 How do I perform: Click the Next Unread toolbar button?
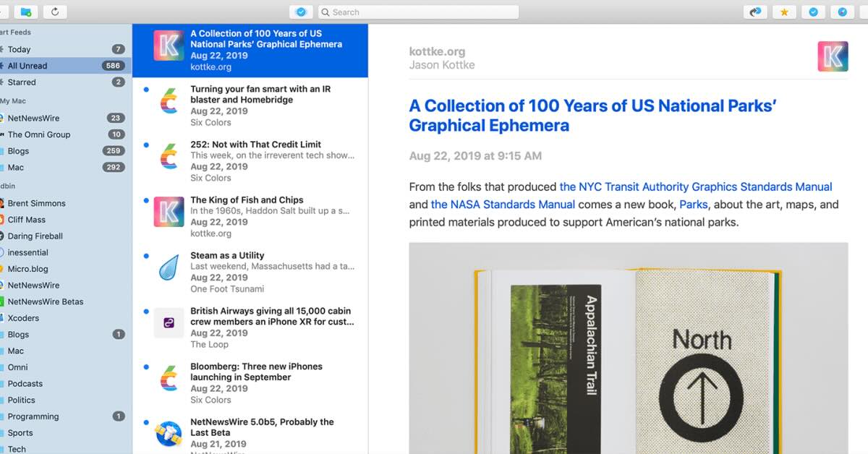coord(755,12)
